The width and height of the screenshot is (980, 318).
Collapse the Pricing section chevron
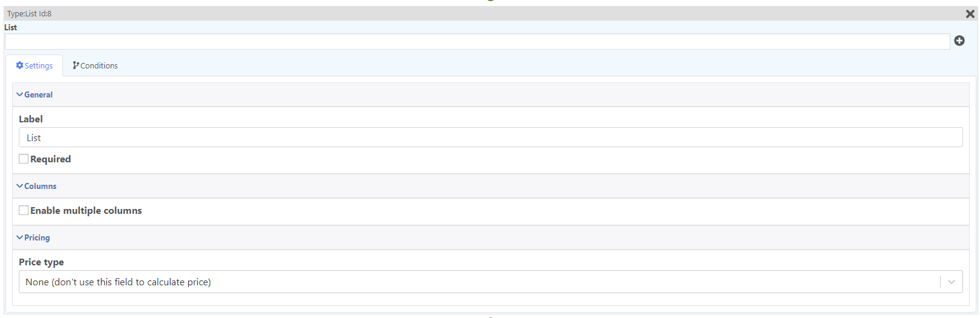tap(20, 237)
